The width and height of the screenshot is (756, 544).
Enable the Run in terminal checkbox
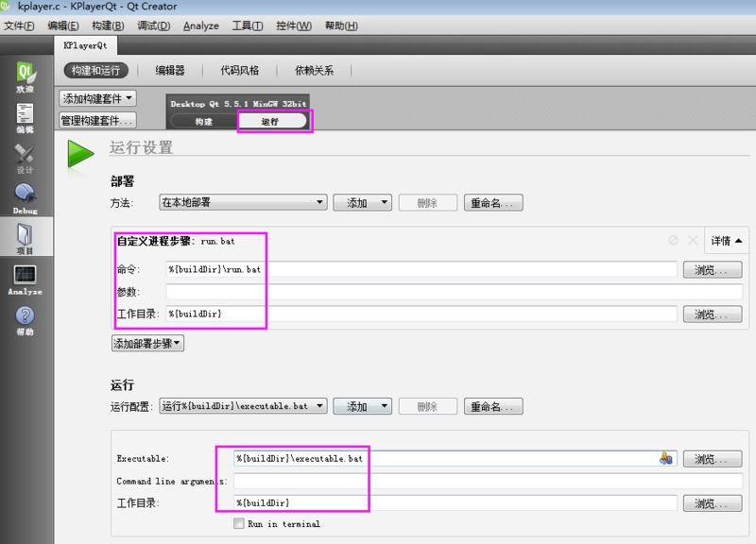point(239,523)
